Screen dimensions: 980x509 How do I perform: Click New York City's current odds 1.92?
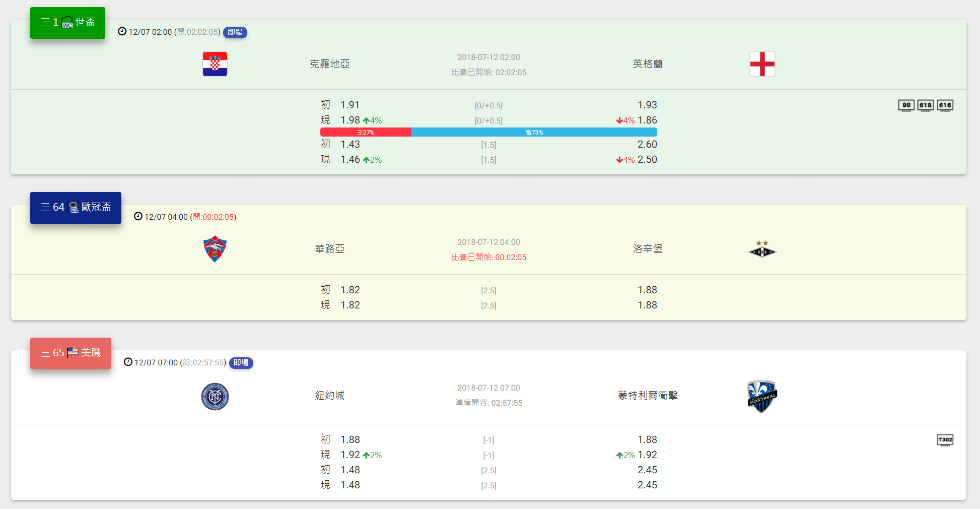click(x=350, y=455)
